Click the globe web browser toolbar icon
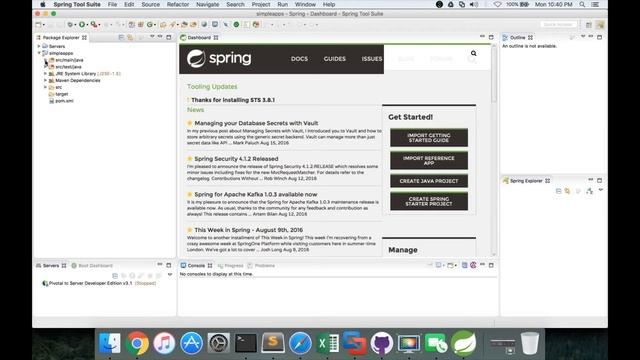The image size is (640, 360). coord(204,24)
